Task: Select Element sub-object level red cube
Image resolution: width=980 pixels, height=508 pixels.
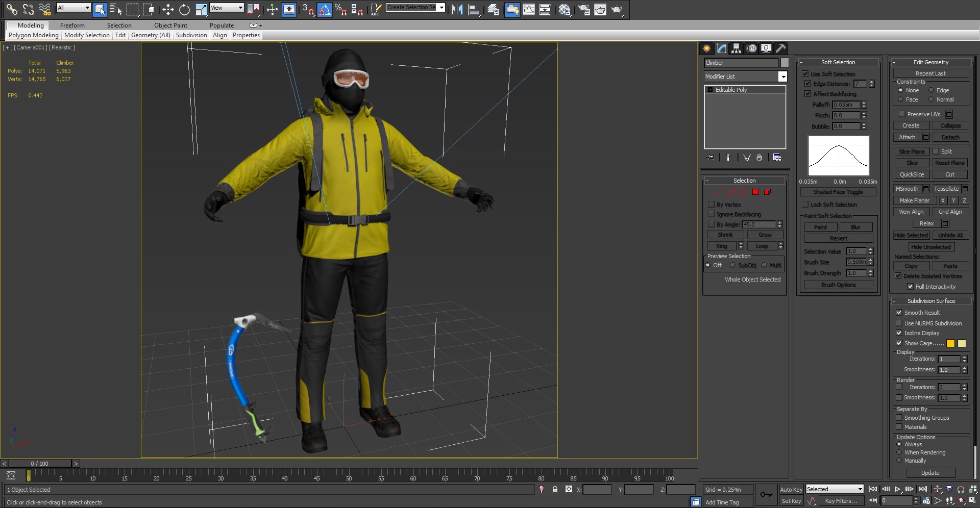Action: [767, 192]
